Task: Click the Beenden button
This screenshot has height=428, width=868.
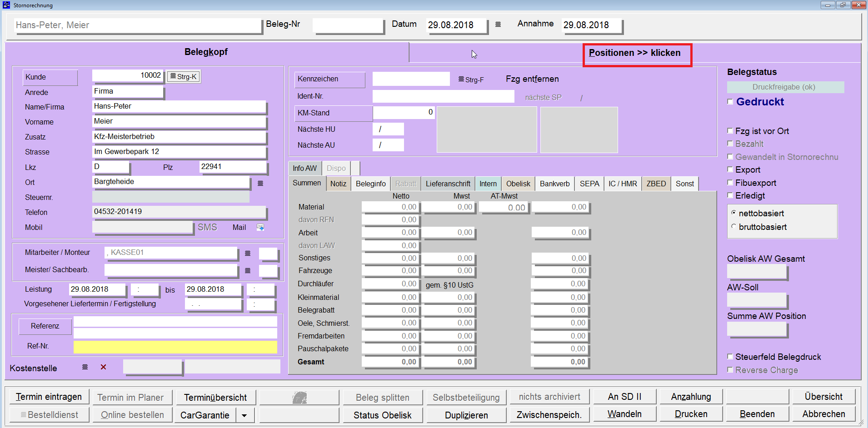Action: click(757, 414)
